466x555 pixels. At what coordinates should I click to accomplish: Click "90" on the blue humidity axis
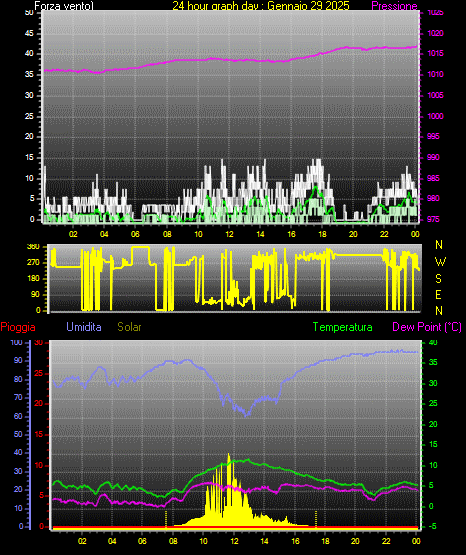[x=18, y=360]
